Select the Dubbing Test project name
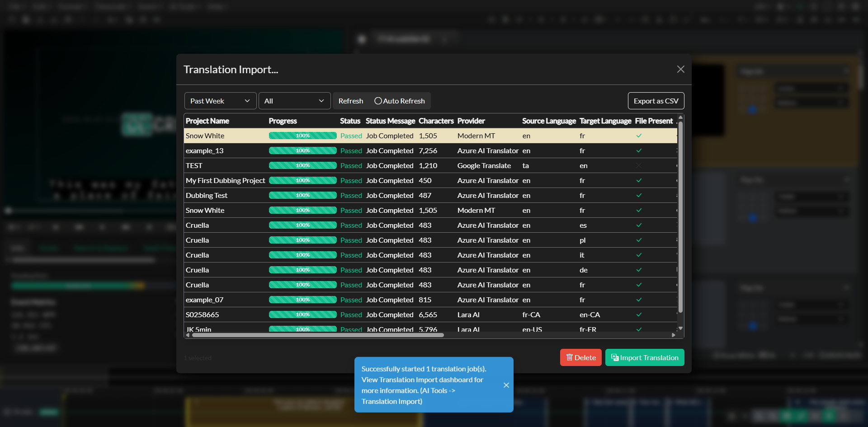 (207, 195)
